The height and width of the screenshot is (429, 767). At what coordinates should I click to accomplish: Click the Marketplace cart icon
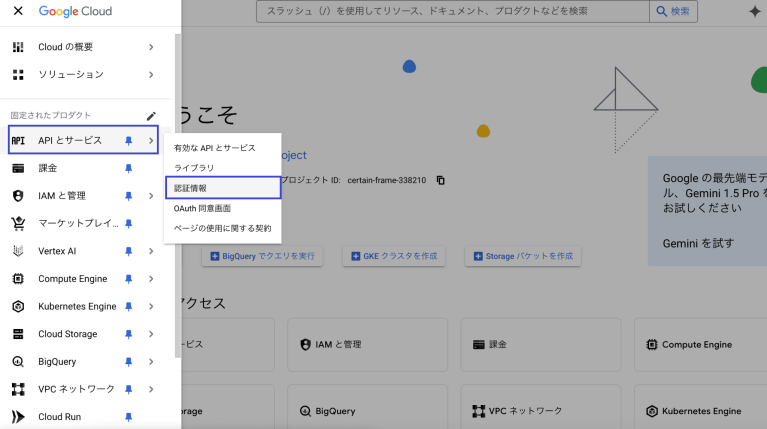[18, 224]
